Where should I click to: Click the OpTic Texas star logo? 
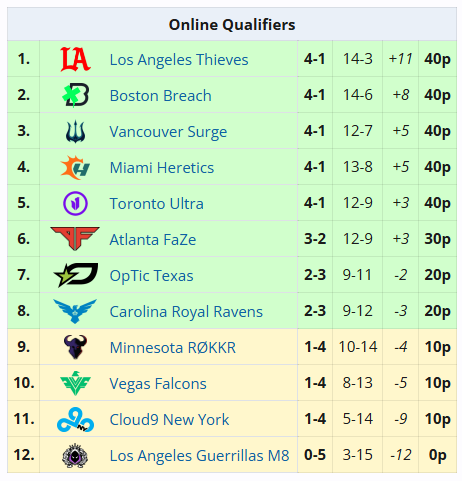click(75, 275)
